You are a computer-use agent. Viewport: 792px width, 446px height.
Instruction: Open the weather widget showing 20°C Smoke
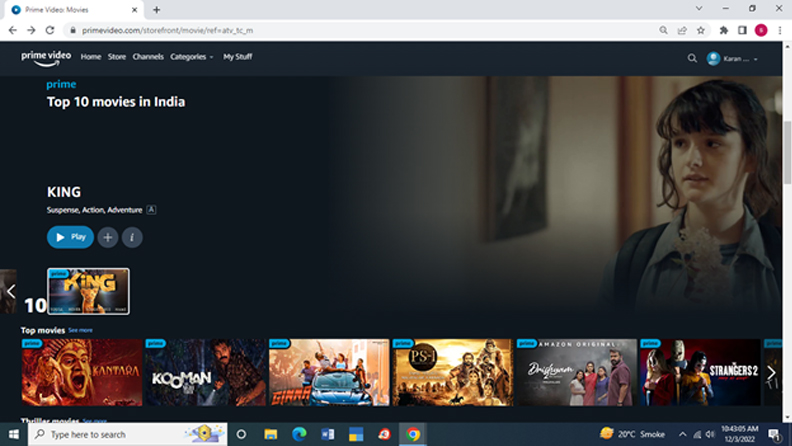pyautogui.click(x=632, y=434)
